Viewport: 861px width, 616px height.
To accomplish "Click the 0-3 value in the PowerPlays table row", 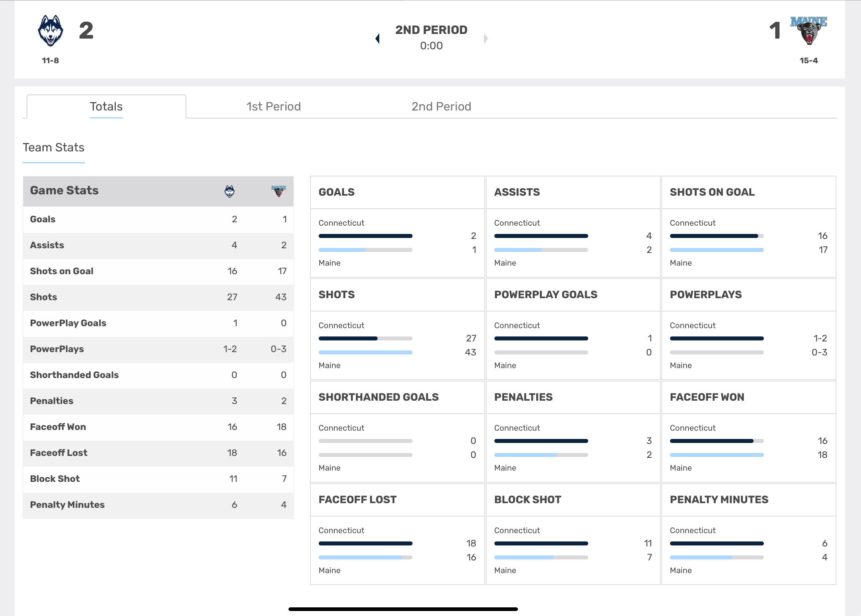I will (278, 349).
